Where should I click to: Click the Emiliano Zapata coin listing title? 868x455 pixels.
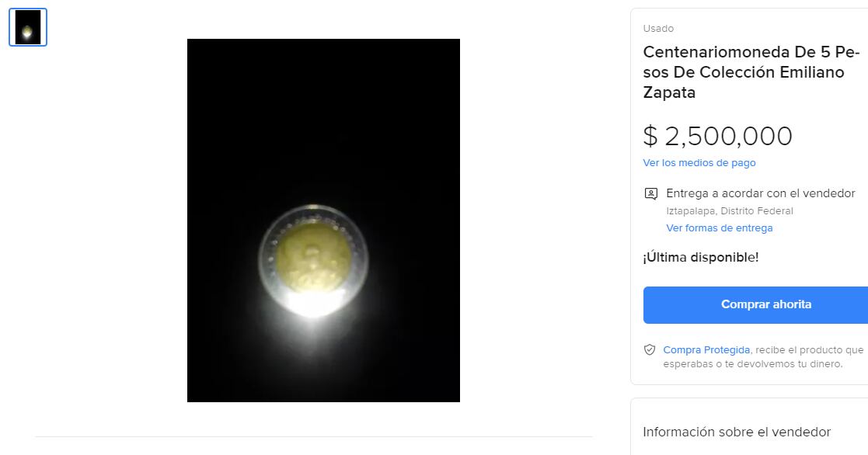coord(751,72)
